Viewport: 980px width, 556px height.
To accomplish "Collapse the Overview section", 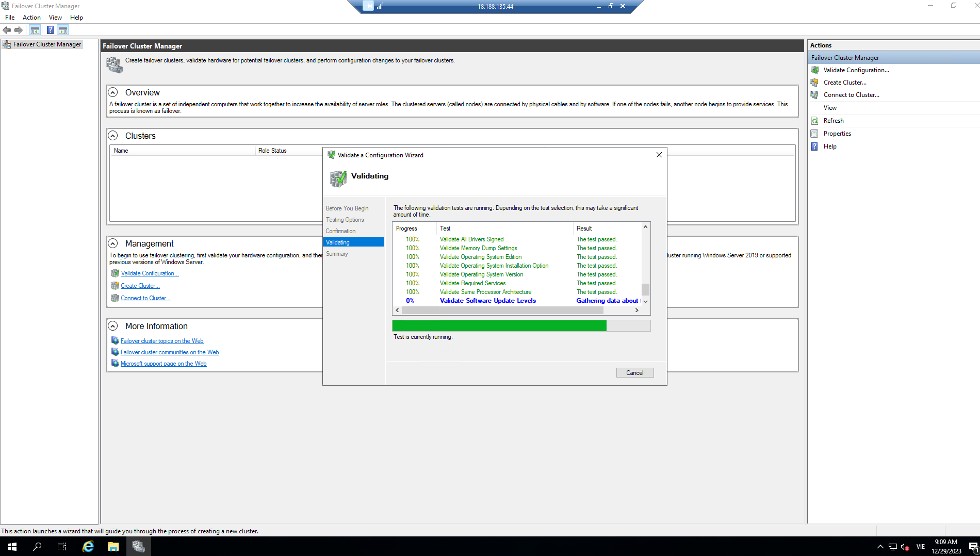I will pyautogui.click(x=113, y=92).
